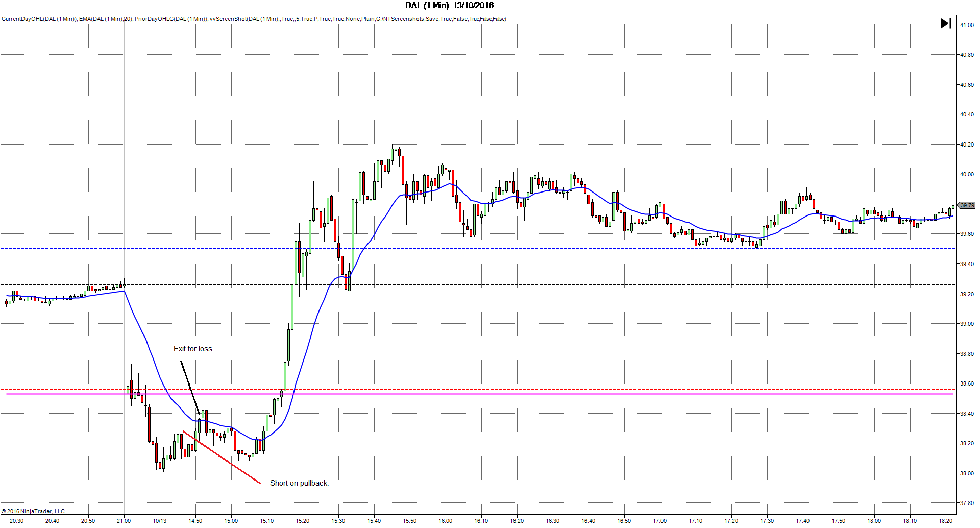Click the 15:50 time axis label
Screen dimensions: 980x528
point(409,521)
